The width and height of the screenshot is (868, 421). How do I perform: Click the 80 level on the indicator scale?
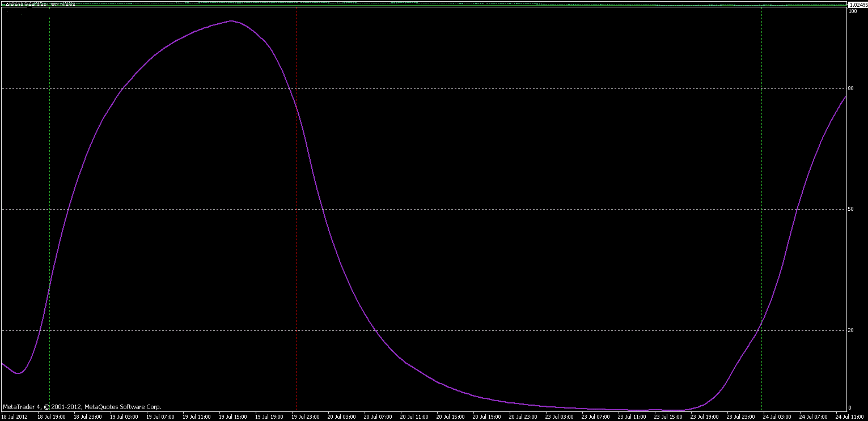pyautogui.click(x=850, y=88)
